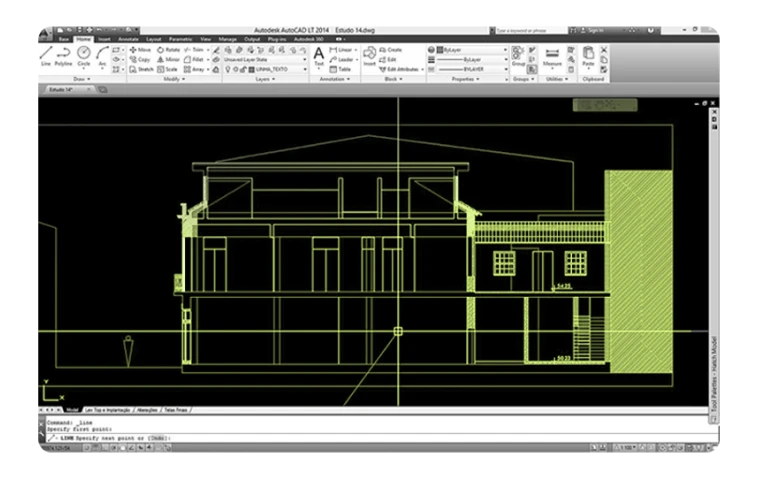
Task: Open the Plug-ins ribbon tab
Action: tap(277, 39)
